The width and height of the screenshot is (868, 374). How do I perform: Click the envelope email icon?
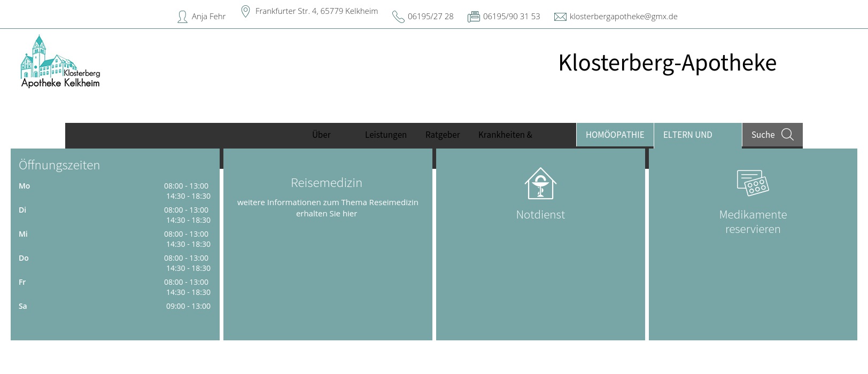[x=560, y=17]
